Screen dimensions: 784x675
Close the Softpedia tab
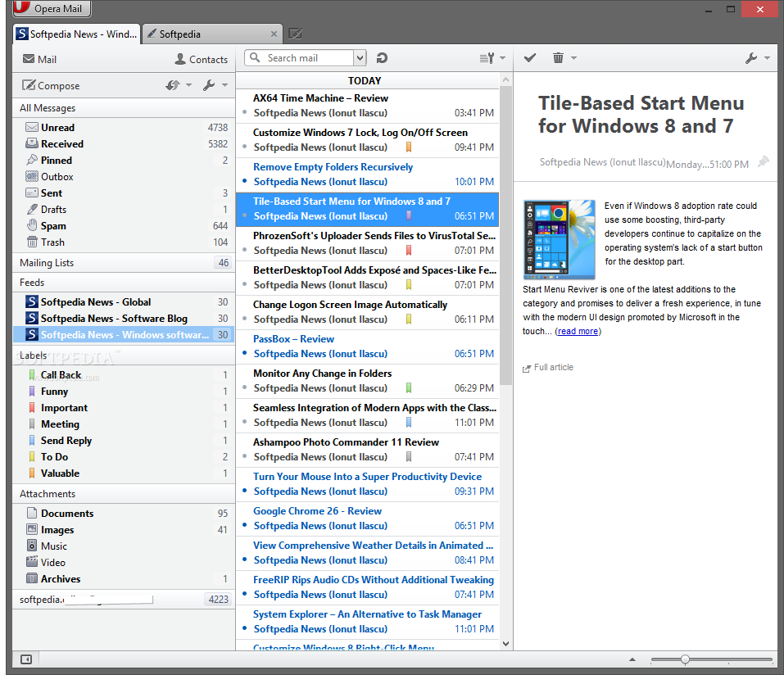click(x=274, y=34)
